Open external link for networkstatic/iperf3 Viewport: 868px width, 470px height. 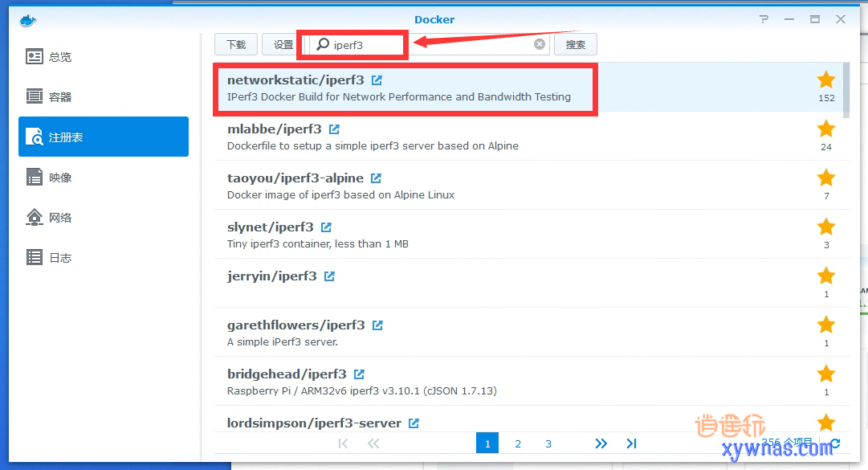point(377,80)
